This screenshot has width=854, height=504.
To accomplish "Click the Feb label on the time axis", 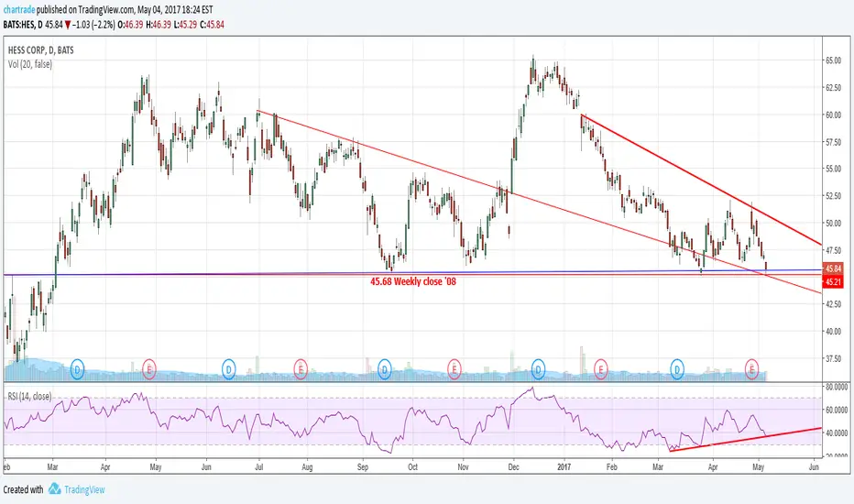I will (611, 467).
